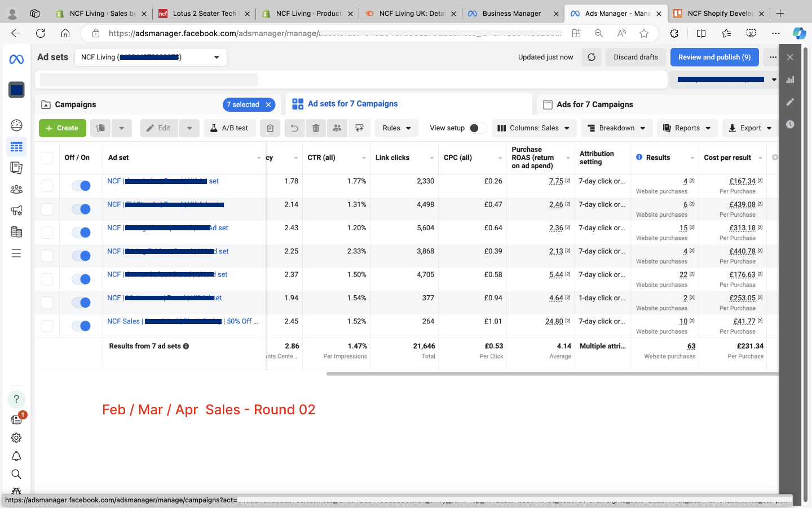The image size is (812, 508).
Task: Open All tools hamburger menu icon
Action: pos(16,253)
